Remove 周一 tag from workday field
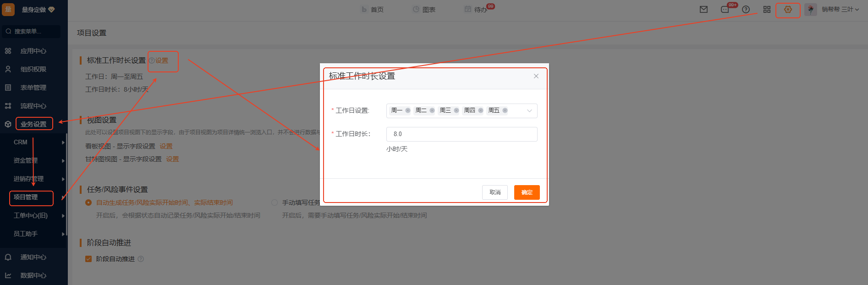 (408, 110)
